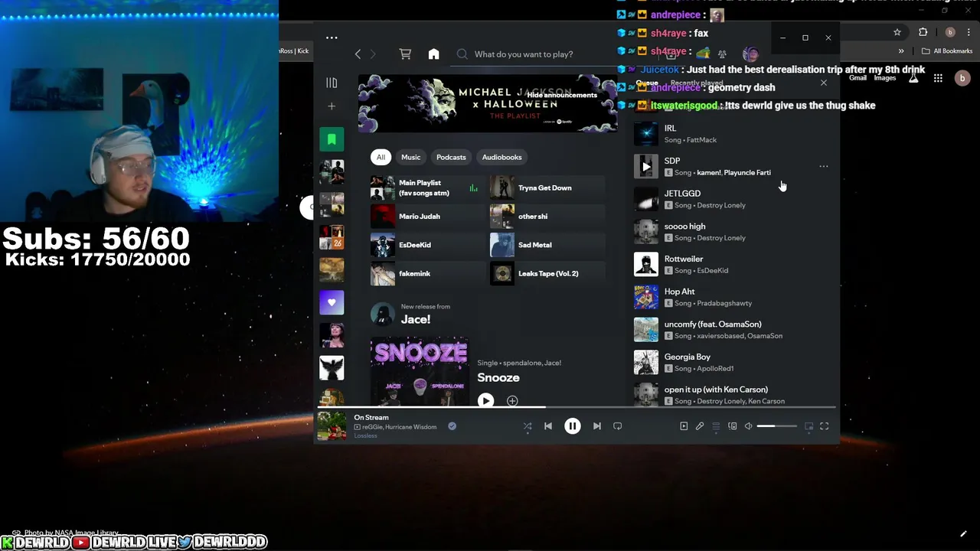The height and width of the screenshot is (551, 980).
Task: Open the three-dots menu in Spotify
Action: click(332, 37)
